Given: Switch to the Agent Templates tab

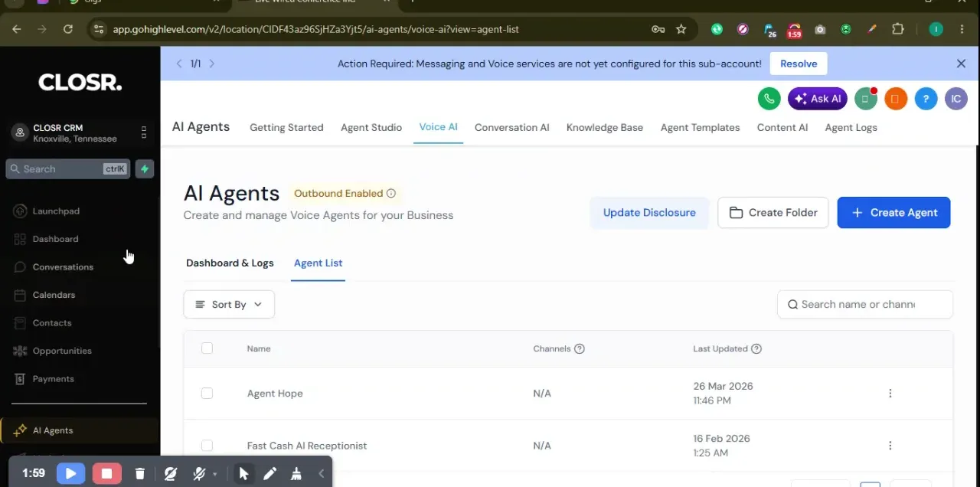Looking at the screenshot, I should click(x=701, y=128).
